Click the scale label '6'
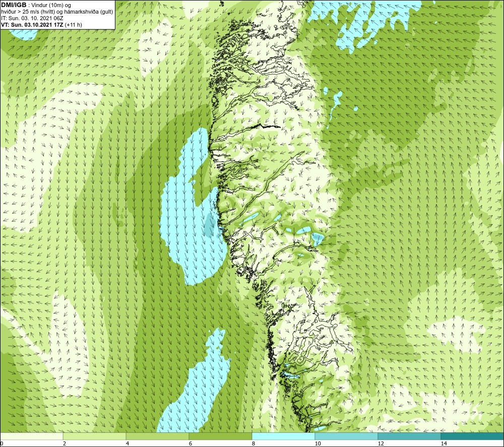The height and width of the screenshot is (447, 504). coord(191,443)
